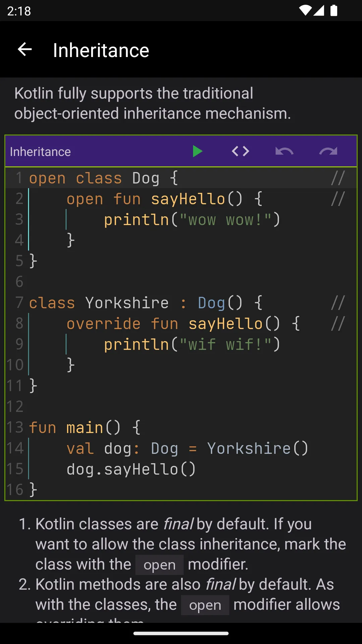Tap the home gesture bar at bottom
Image resolution: width=362 pixels, height=644 pixels.
point(181,634)
